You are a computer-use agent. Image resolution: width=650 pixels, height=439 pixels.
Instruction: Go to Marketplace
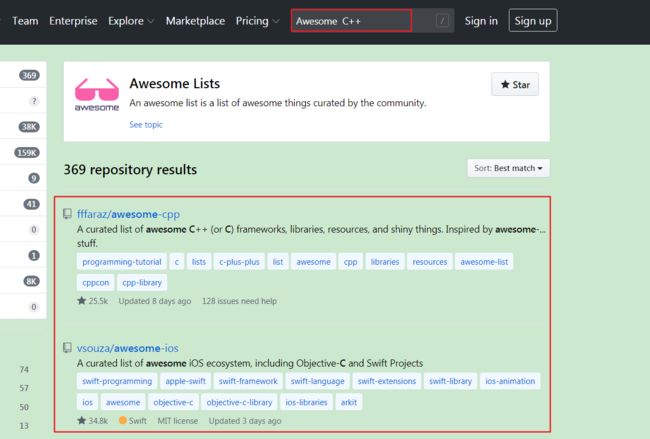pos(195,21)
